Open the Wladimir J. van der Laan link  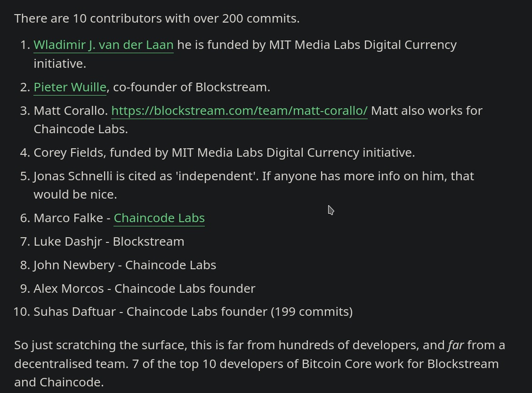click(x=104, y=45)
